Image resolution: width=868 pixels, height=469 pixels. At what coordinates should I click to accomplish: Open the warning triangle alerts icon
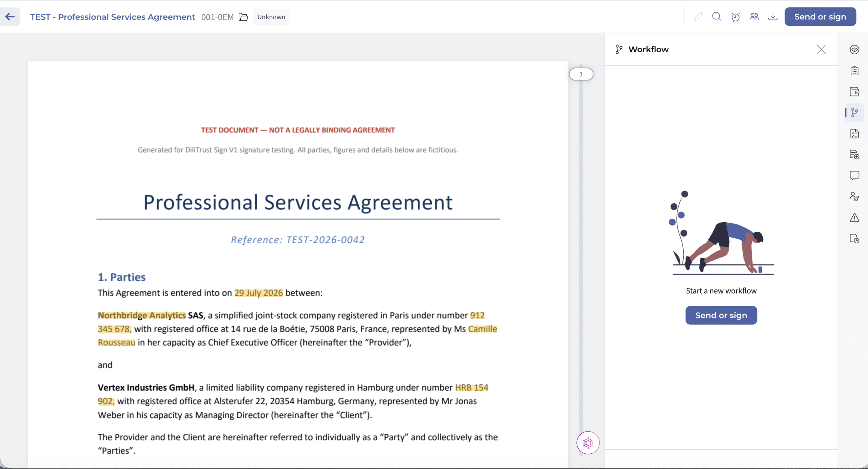[854, 218]
